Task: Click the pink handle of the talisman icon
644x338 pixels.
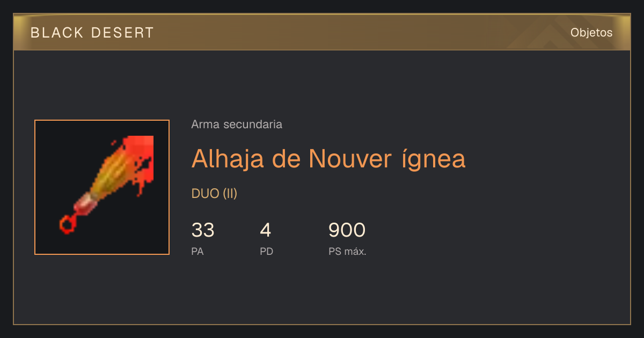Action: pyautogui.click(x=85, y=203)
